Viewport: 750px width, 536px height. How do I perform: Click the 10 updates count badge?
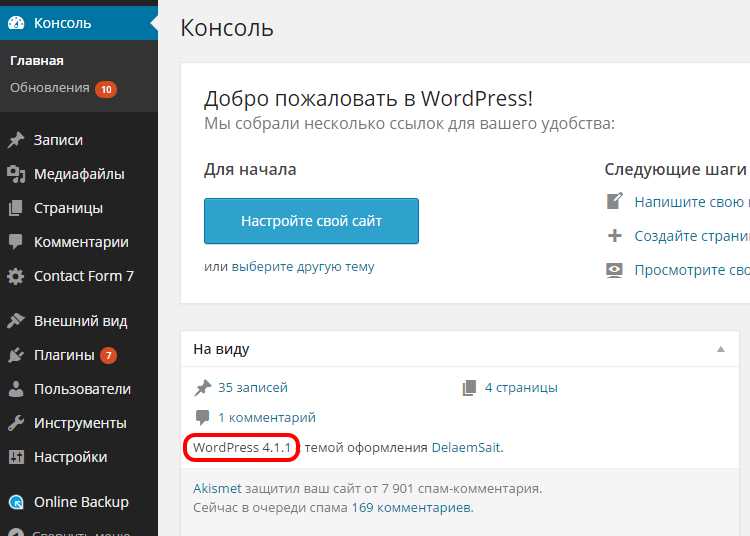(x=106, y=89)
